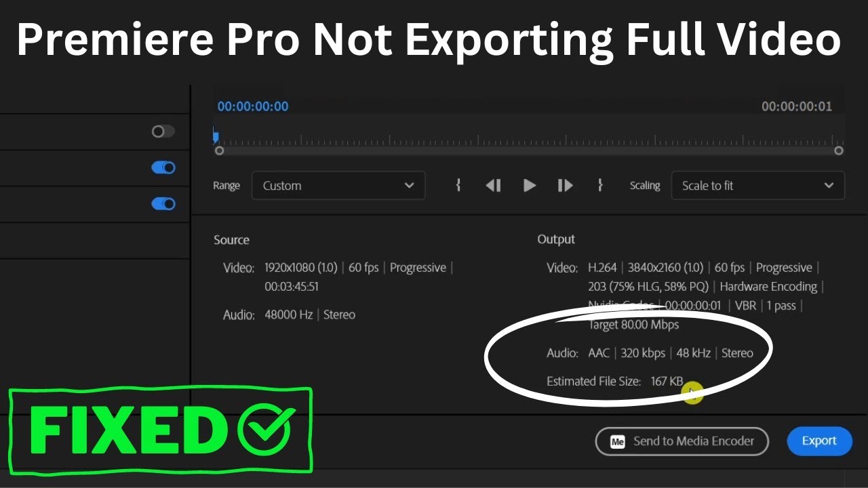The width and height of the screenshot is (868, 488).
Task: Click the Estimated File Size value 167 KB
Action: [667, 382]
